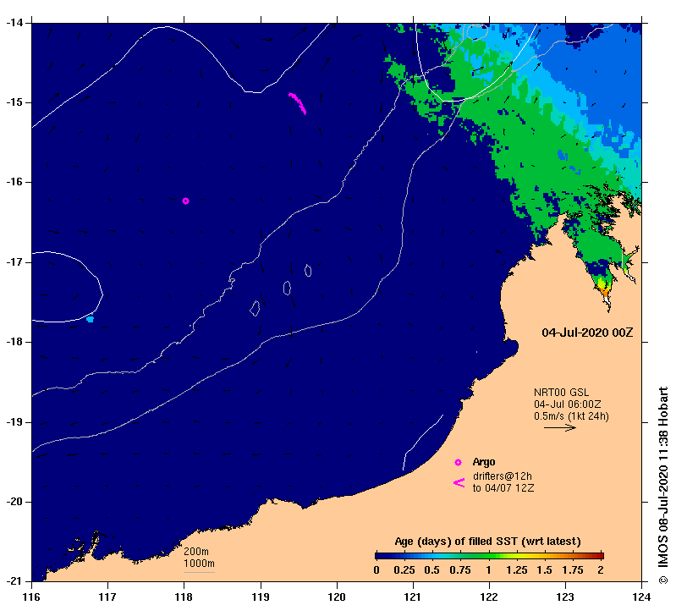Click the latitude label -21

click(13, 581)
